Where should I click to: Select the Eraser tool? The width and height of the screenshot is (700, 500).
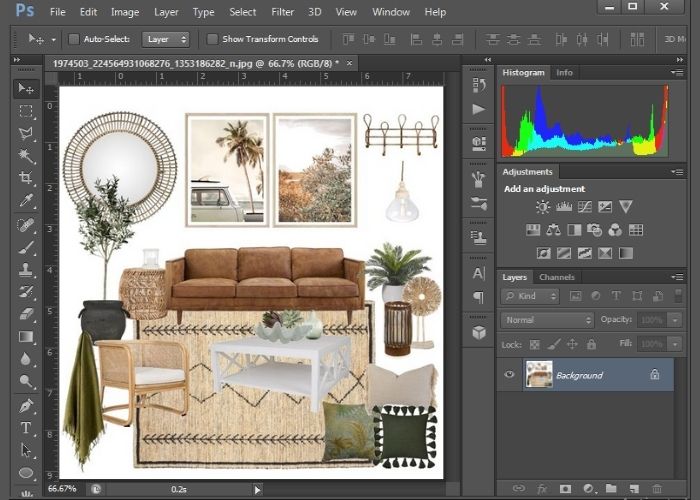point(26,314)
